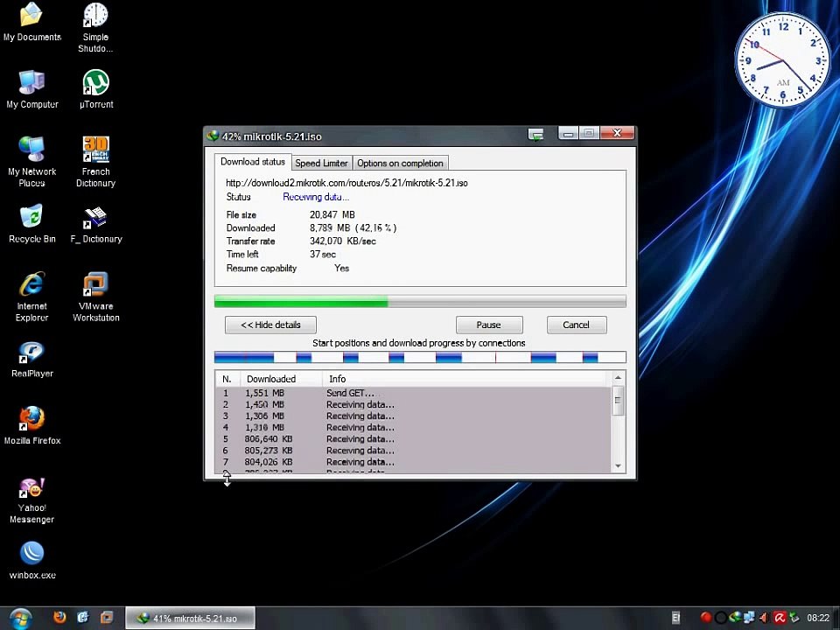840x630 pixels.
Task: Click the 20,847 MB file size value
Action: coord(332,214)
